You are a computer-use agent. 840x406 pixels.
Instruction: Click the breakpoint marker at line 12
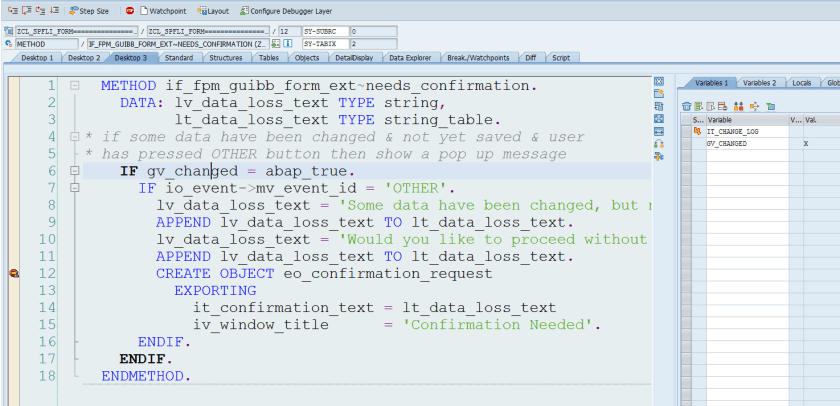coord(14,274)
